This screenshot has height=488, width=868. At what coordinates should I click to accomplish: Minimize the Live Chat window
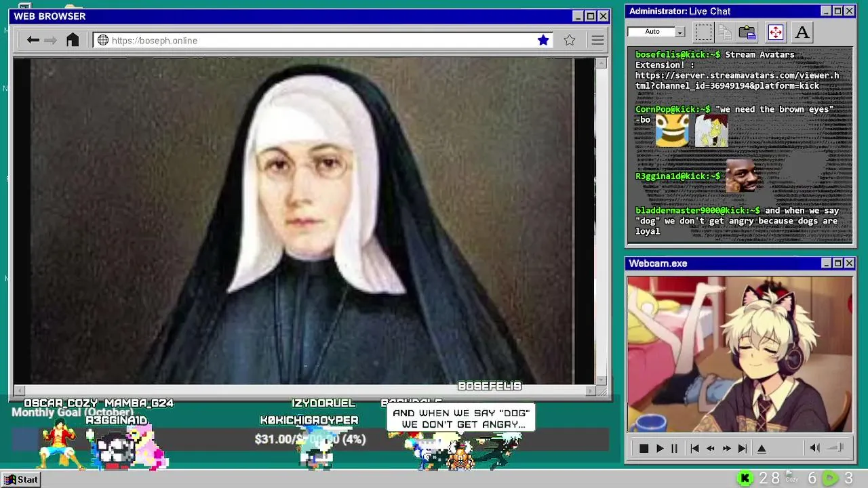825,11
